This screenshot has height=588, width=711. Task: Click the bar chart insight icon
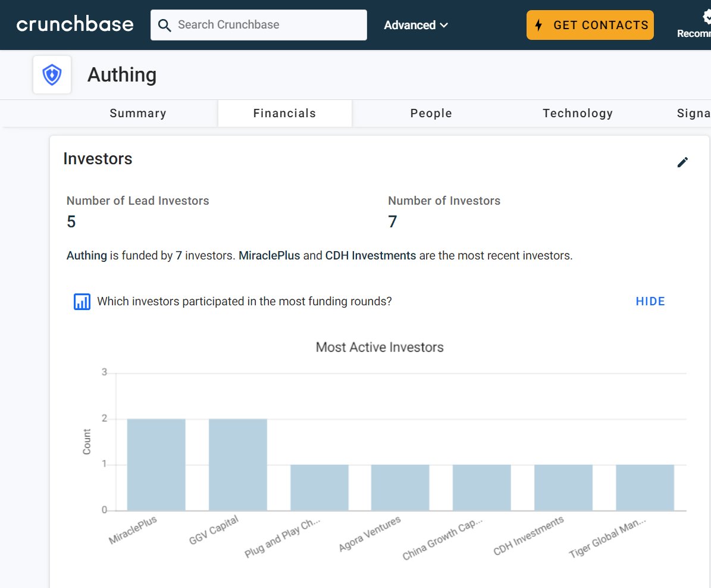pos(82,302)
